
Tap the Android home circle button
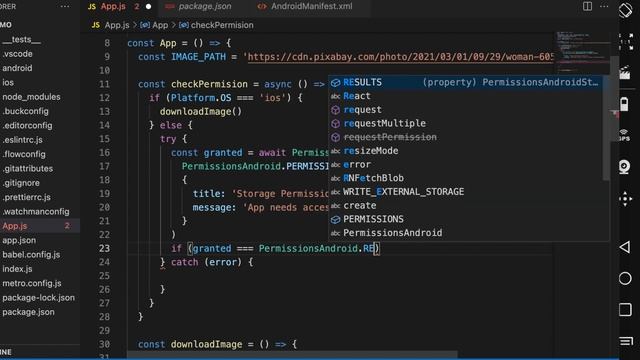(625, 278)
